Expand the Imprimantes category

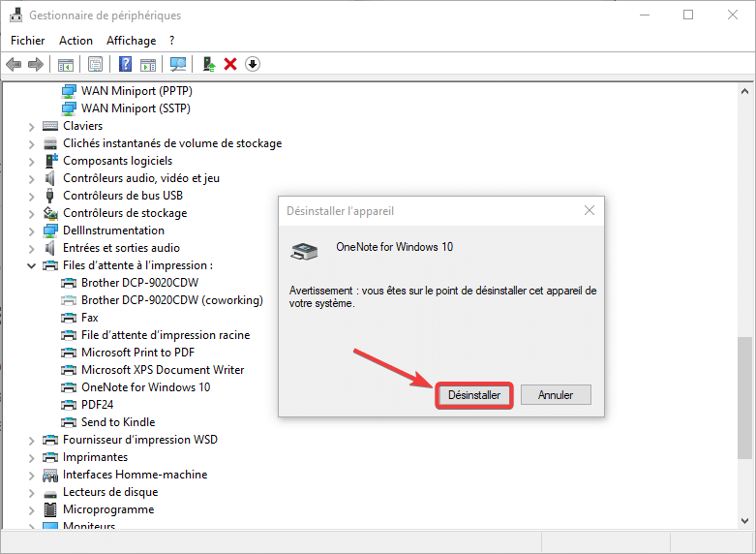pyautogui.click(x=31, y=458)
